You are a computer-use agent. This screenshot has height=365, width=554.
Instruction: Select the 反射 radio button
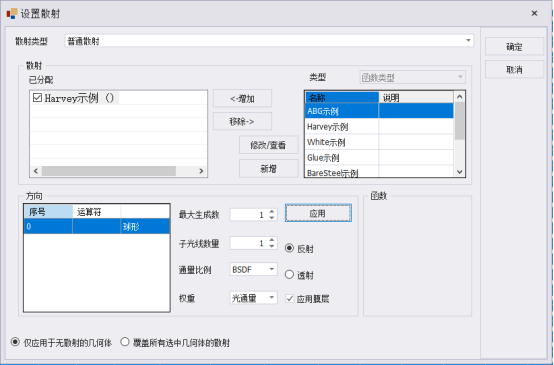click(x=289, y=248)
